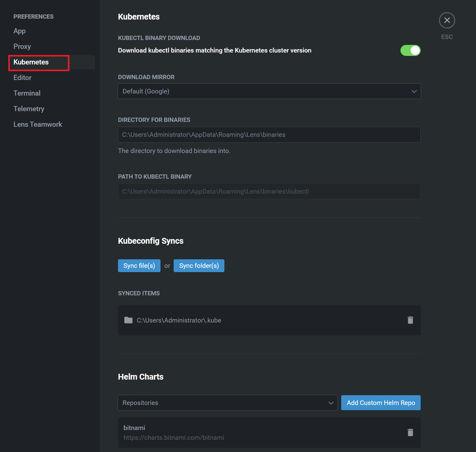Select Kubernetes in the preferences sidebar
The image size is (476, 452).
point(31,62)
